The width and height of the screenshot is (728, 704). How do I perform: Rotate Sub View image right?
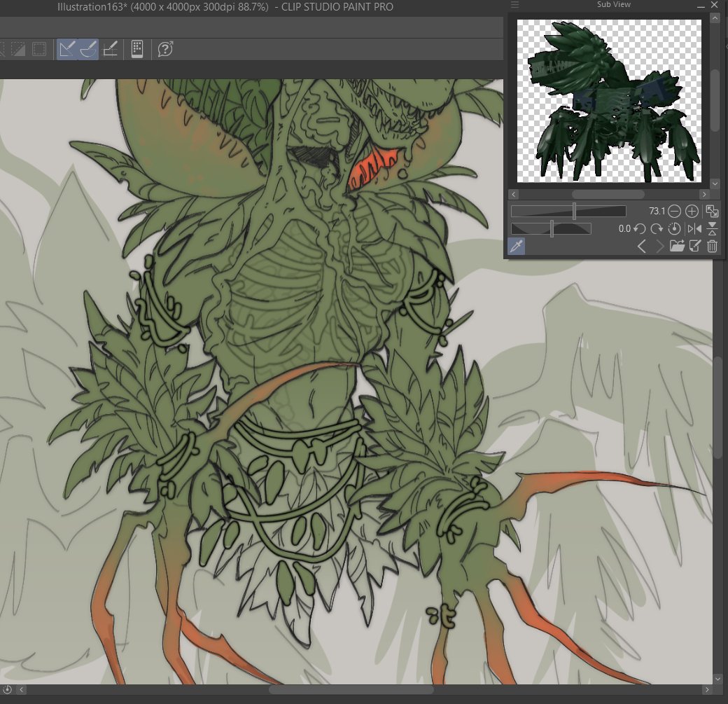pos(657,228)
